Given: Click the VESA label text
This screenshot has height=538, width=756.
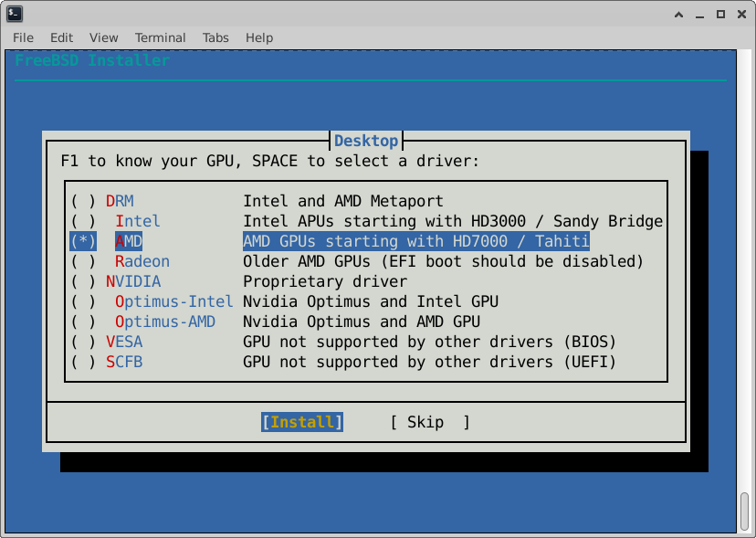Looking at the screenshot, I should click(x=124, y=343).
